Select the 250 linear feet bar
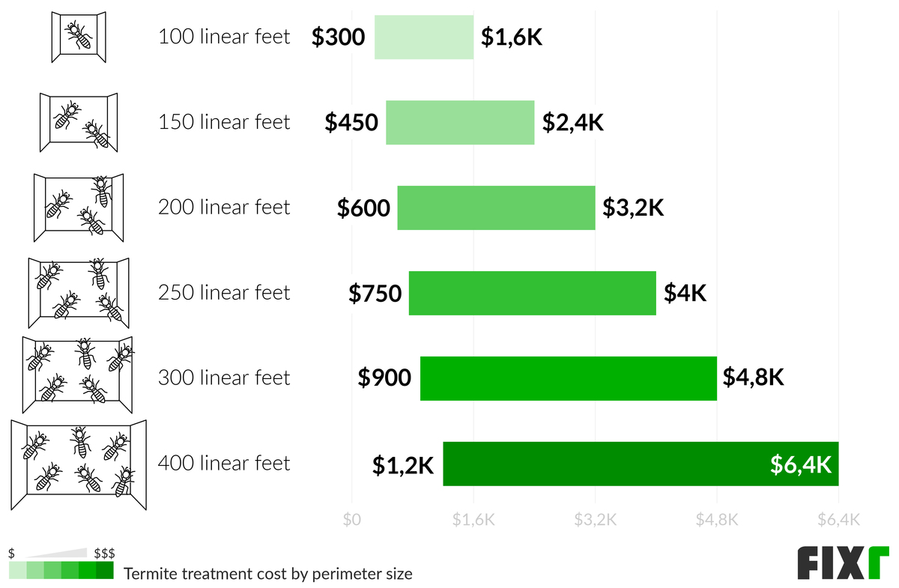This screenshot has width=899, height=588. pyautogui.click(x=532, y=293)
